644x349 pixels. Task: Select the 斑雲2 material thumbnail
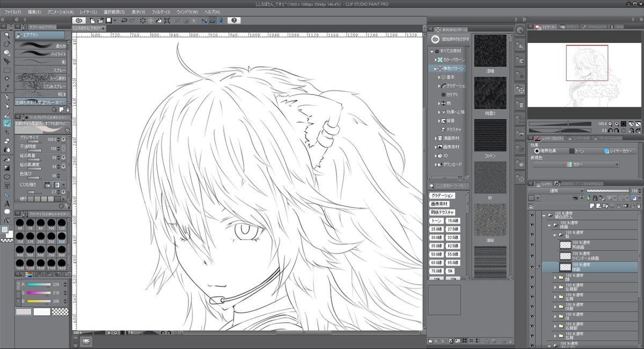490,92
